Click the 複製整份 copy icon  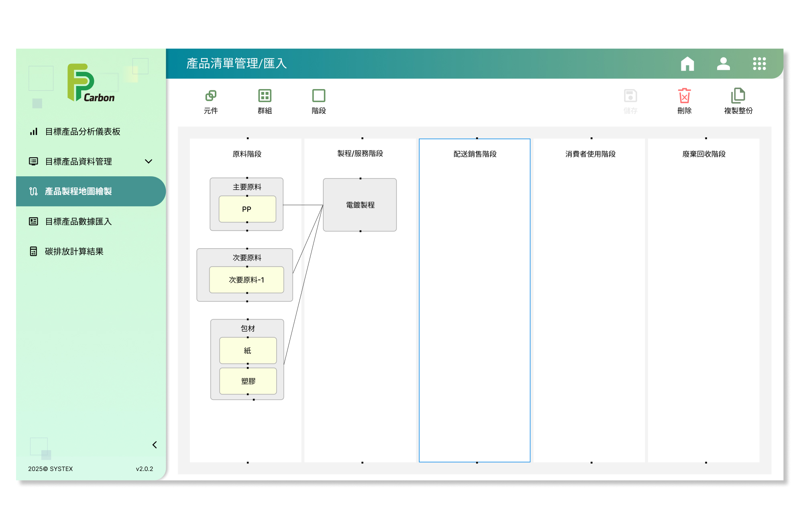click(738, 96)
